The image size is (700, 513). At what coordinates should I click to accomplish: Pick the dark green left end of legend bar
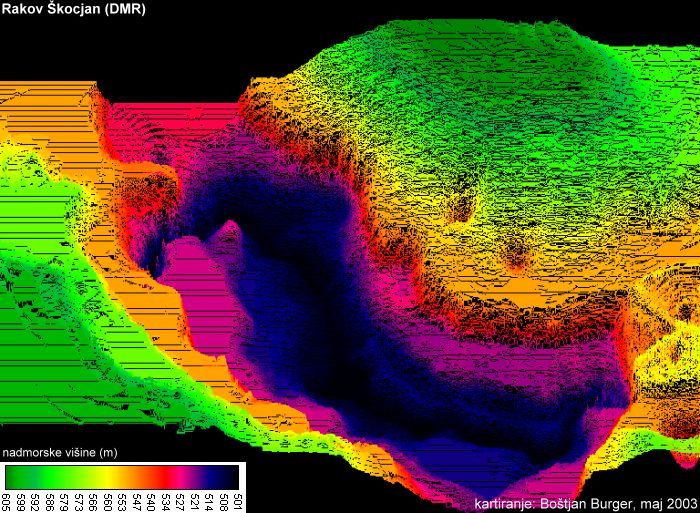coord(10,476)
